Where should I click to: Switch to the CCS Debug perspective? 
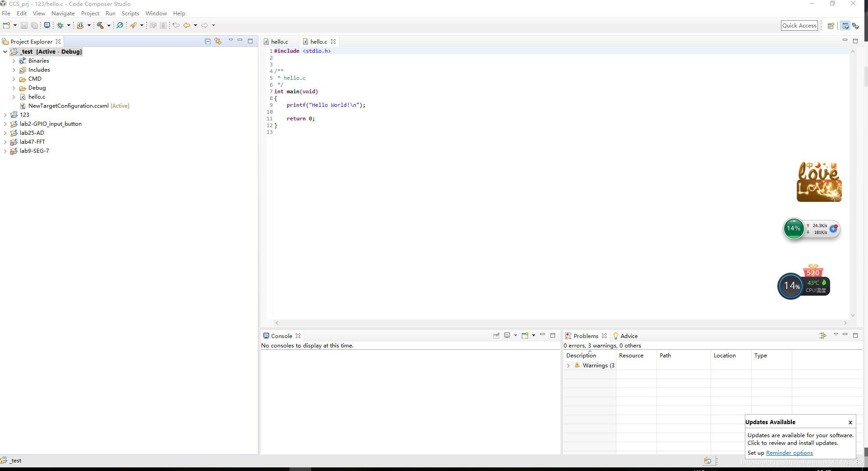pos(855,26)
